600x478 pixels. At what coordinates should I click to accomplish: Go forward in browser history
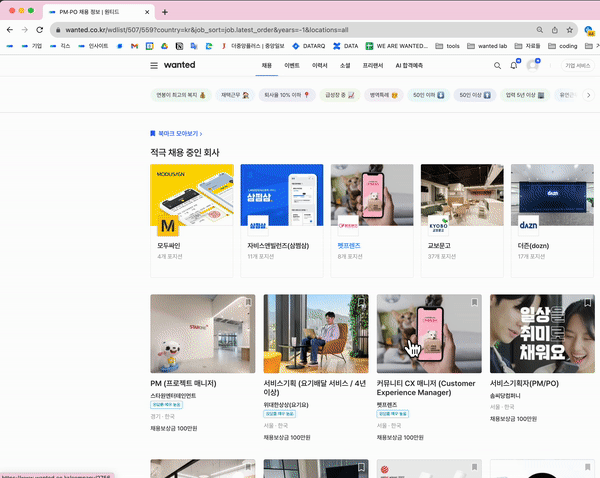coord(25,30)
